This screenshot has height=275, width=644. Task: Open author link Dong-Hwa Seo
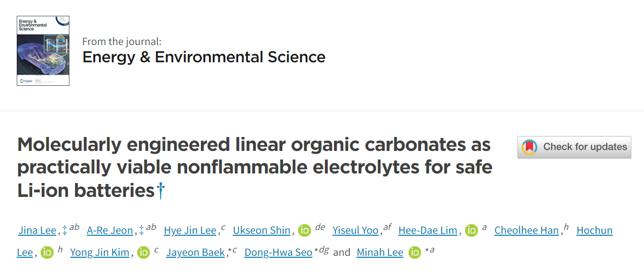coord(278,252)
